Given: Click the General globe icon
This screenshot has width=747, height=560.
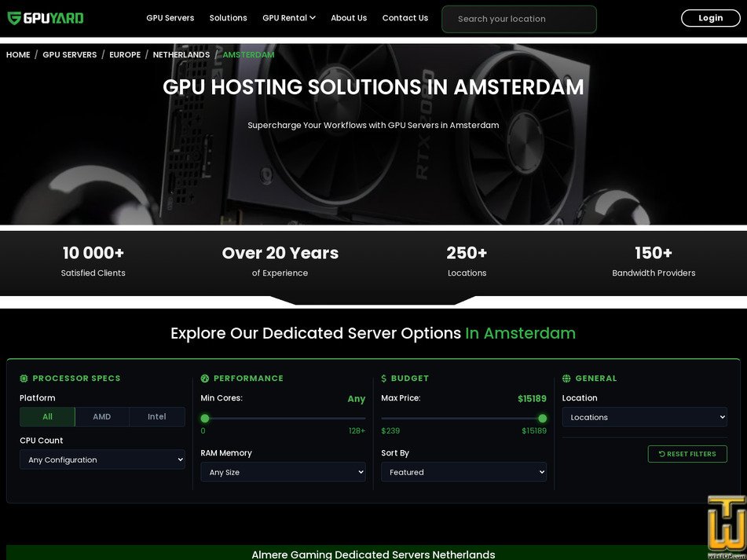Looking at the screenshot, I should pos(566,379).
